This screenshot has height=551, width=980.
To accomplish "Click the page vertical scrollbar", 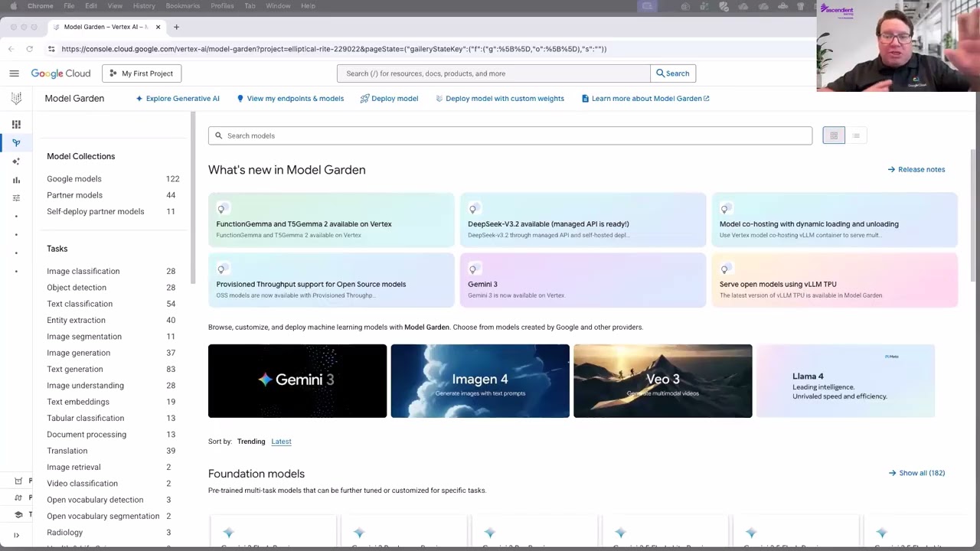I will tap(975, 214).
